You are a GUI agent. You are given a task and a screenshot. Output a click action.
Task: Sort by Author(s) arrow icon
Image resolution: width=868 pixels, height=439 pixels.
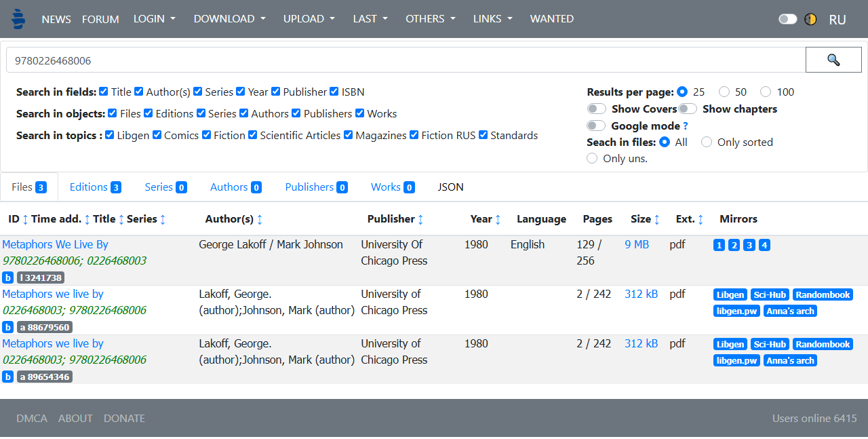[x=260, y=219]
